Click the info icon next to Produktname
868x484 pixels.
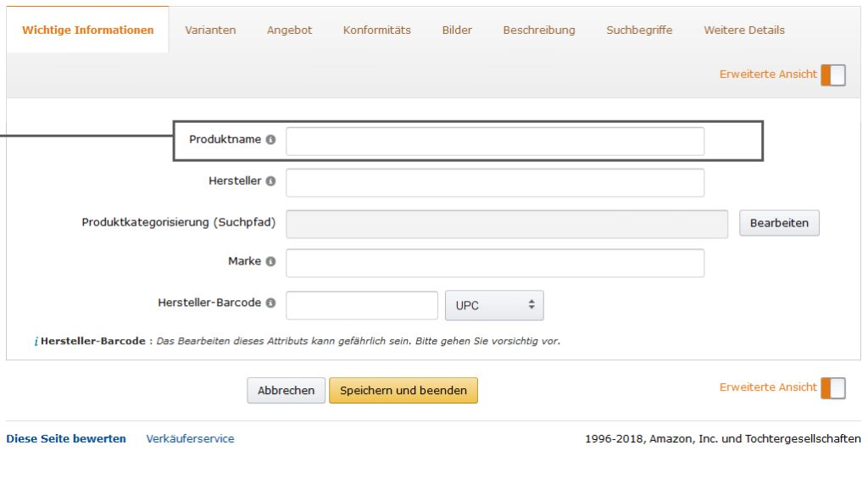(x=270, y=140)
